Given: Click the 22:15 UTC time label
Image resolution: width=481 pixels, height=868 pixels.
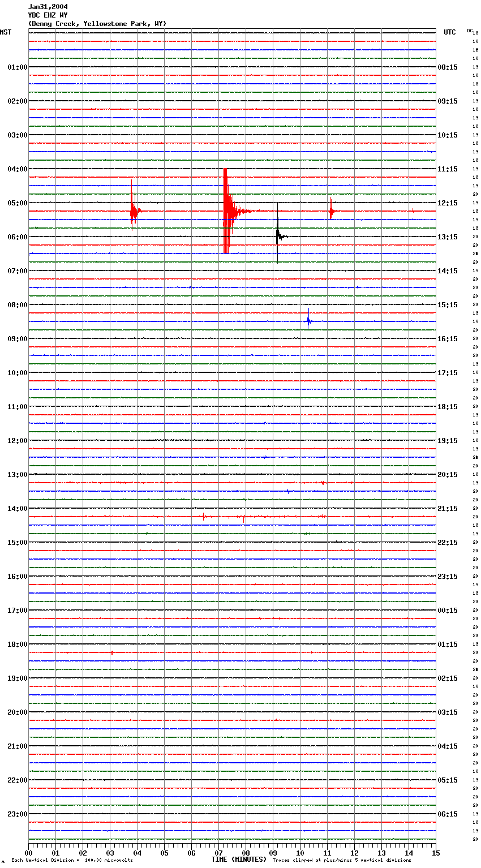Looking at the screenshot, I should pos(448,543).
